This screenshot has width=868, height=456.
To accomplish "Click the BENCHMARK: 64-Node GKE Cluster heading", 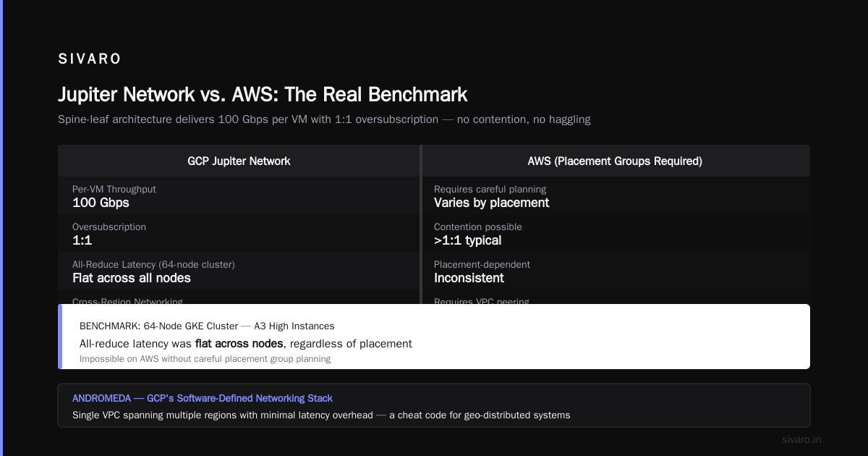I will tap(207, 326).
